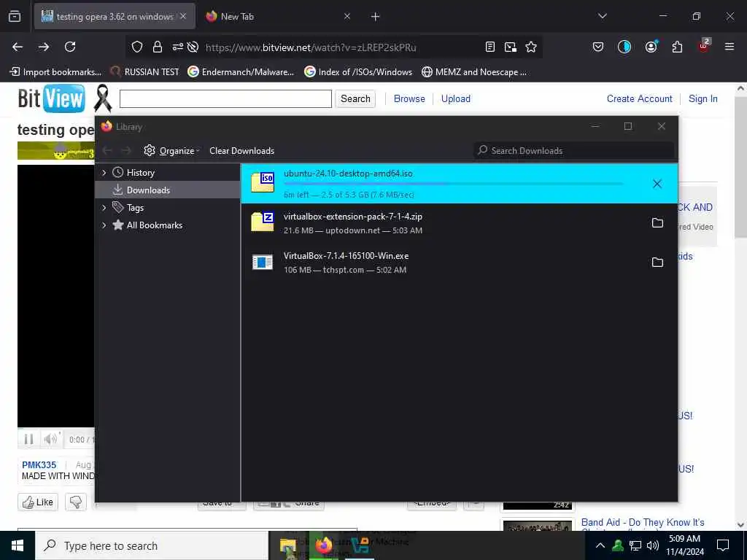747x560 pixels.
Task: Select Downloads in Library sidebar
Action: (x=168, y=190)
